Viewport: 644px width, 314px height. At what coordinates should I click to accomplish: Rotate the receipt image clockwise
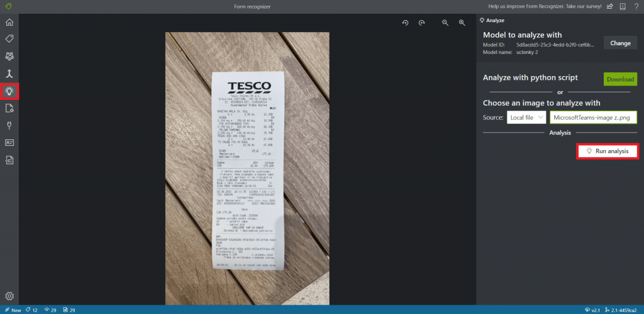422,23
